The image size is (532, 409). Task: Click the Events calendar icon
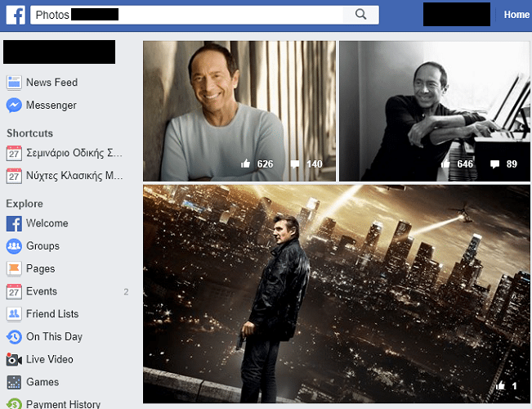tap(14, 291)
